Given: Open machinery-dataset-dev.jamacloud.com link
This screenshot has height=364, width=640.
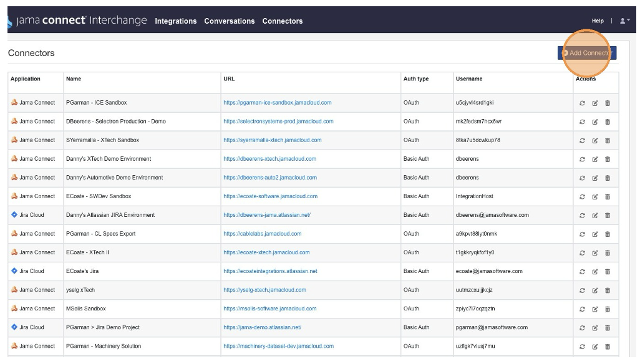Looking at the screenshot, I should [278, 347].
